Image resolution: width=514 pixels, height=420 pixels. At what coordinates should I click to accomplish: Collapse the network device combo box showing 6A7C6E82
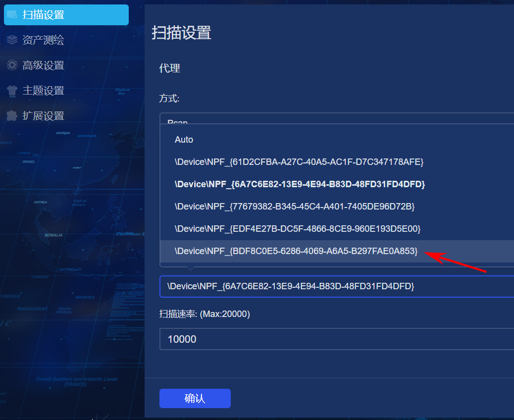pyautogui.click(x=337, y=286)
